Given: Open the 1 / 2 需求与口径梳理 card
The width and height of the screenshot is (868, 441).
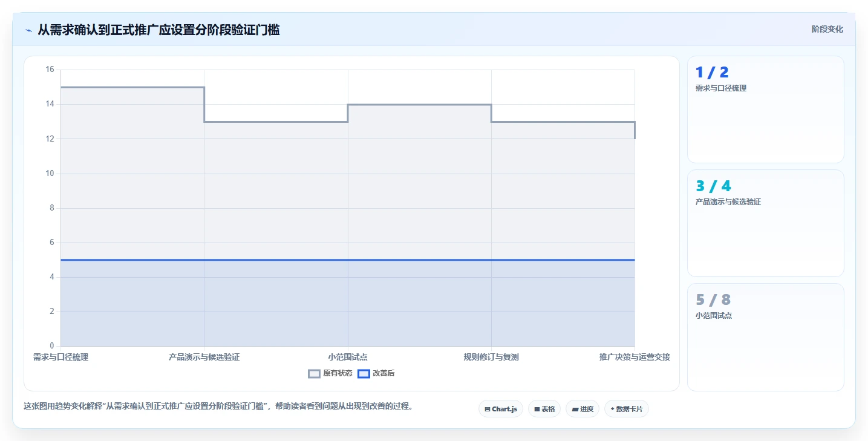Looking at the screenshot, I should click(766, 109).
